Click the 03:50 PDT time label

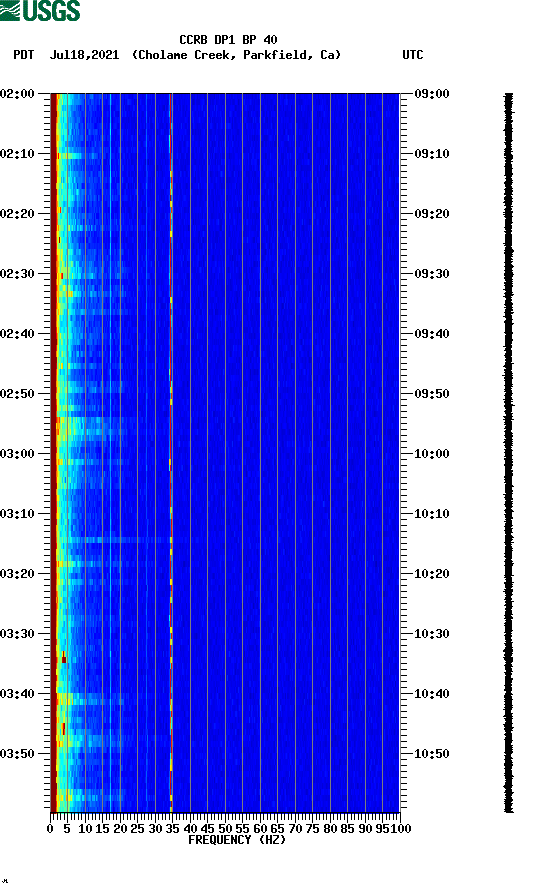[18, 754]
